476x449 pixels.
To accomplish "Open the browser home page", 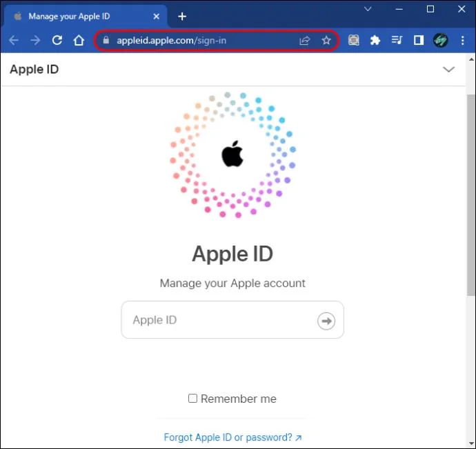I will (x=79, y=40).
